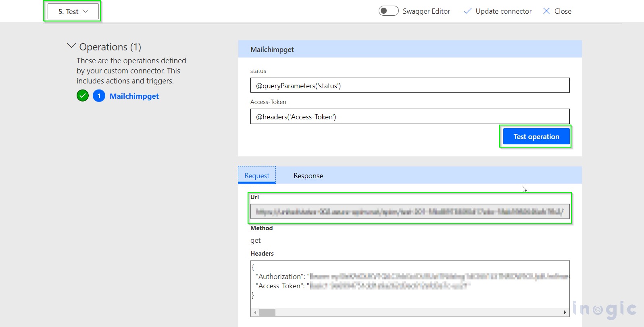Click the Operations (1) heading text
Image resolution: width=644 pixels, height=327 pixels.
[x=110, y=47]
